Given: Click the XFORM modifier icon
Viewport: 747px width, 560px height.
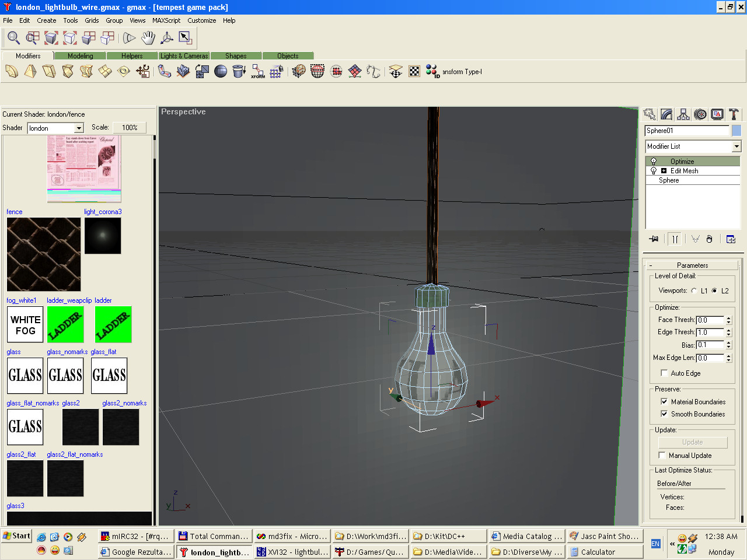Looking at the screenshot, I should pos(258,72).
